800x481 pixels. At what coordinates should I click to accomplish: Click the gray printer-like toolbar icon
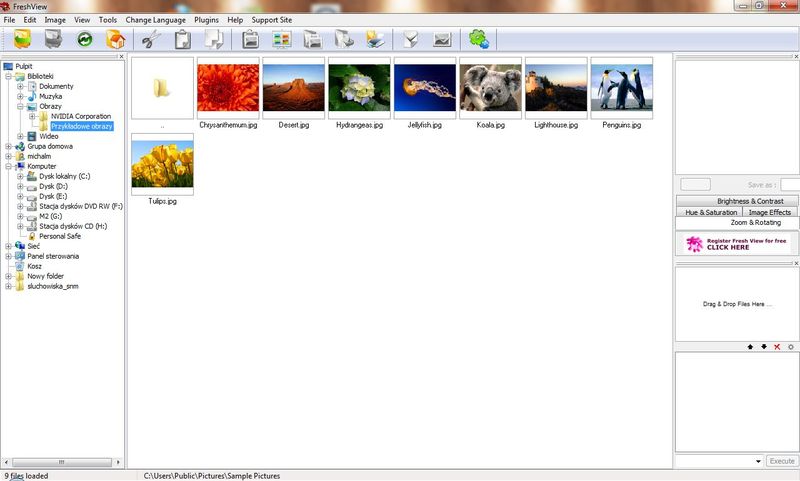click(x=53, y=39)
